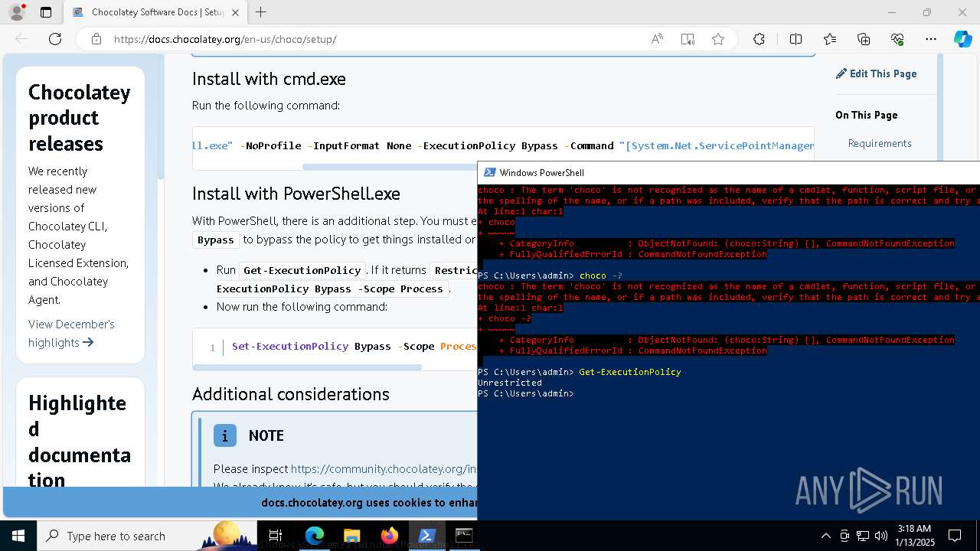The width and height of the screenshot is (980, 551).
Task: Move the PowerShell code horizontal scrollbar
Action: [307, 367]
